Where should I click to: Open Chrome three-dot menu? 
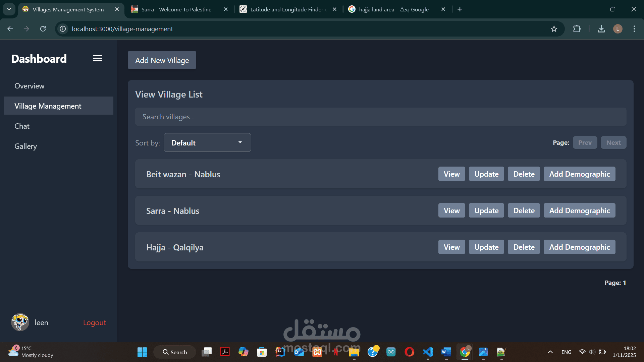634,29
